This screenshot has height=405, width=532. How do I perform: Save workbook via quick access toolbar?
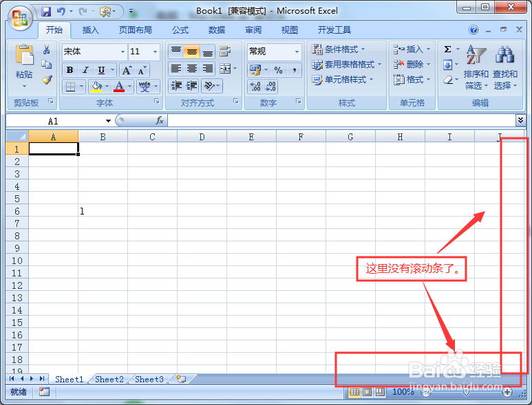(x=46, y=12)
